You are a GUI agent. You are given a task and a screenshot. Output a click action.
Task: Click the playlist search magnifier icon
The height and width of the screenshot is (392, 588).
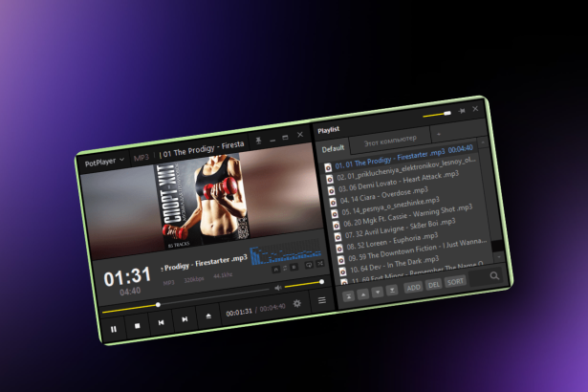click(494, 275)
